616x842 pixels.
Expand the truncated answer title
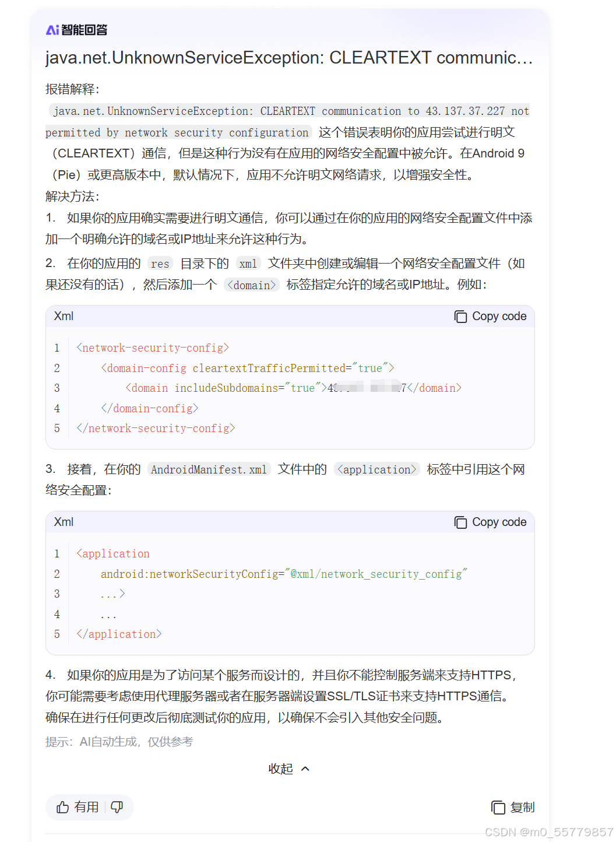click(288, 58)
